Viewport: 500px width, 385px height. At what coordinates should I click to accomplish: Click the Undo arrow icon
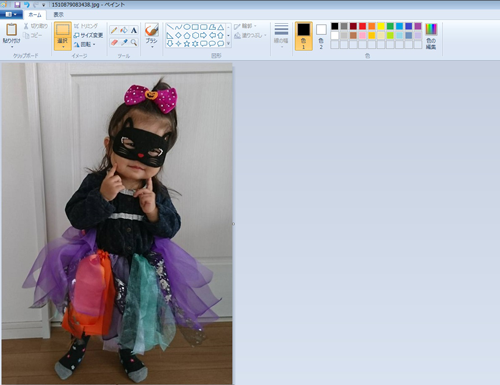pos(26,5)
